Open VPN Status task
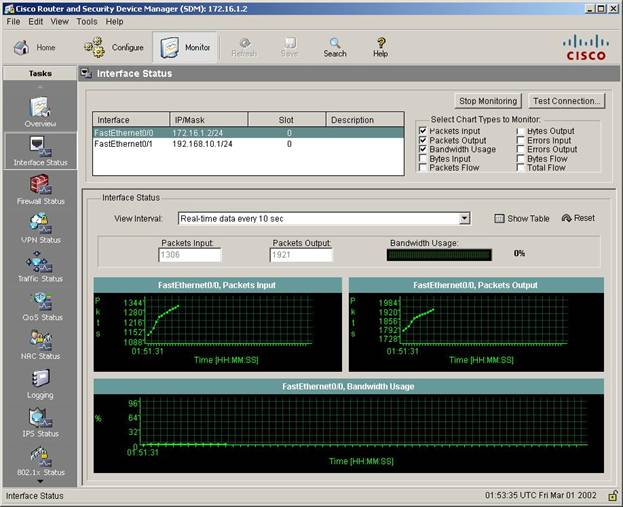 click(40, 228)
